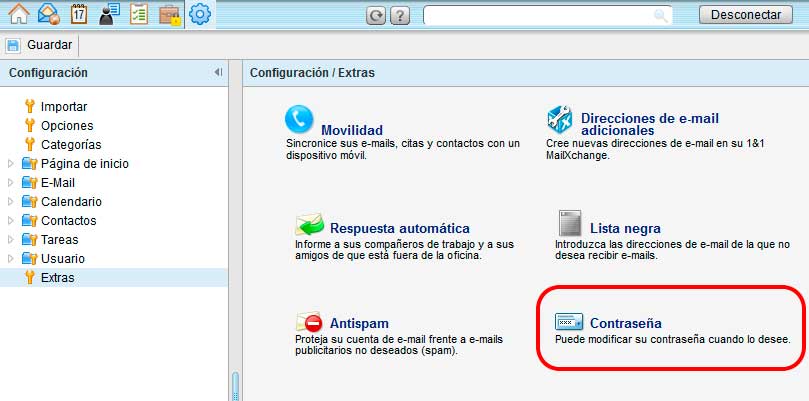Screen dimensions: 809x401
Task: Open the Contraseña link
Action: (x=626, y=323)
